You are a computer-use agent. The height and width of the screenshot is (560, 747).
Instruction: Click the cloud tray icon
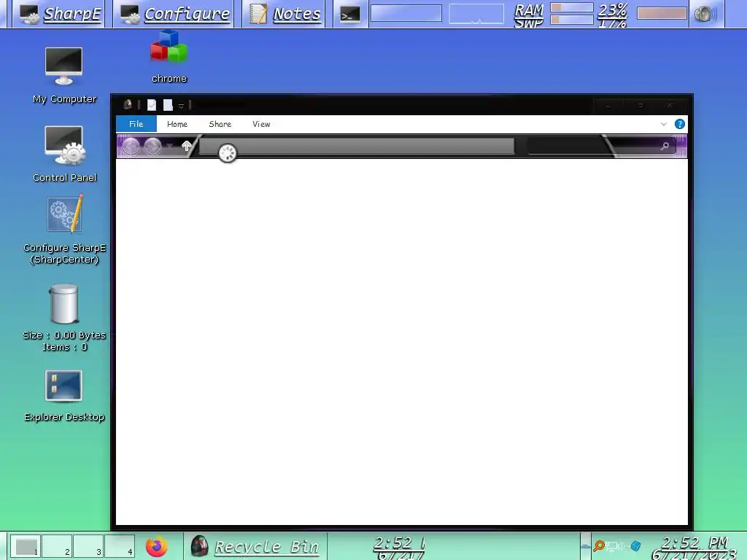pos(587,546)
